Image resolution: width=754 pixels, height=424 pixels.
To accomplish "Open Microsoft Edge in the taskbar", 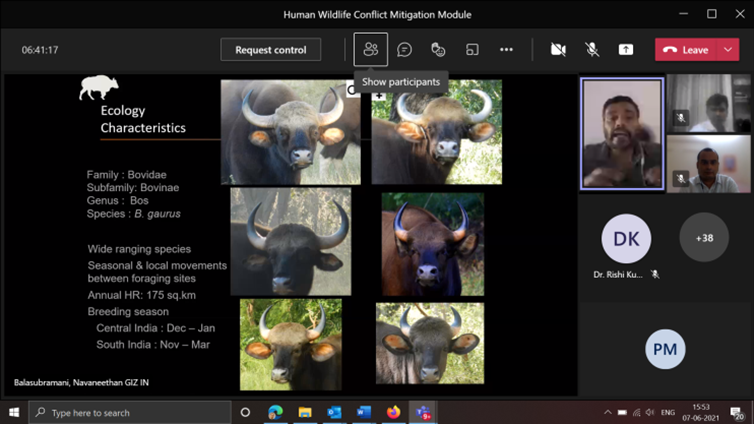I will pos(275,412).
